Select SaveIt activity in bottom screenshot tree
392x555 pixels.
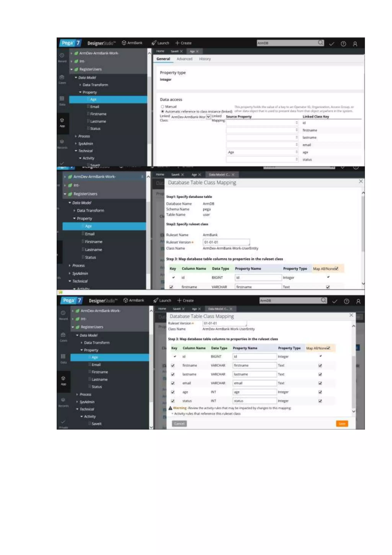(x=96, y=424)
